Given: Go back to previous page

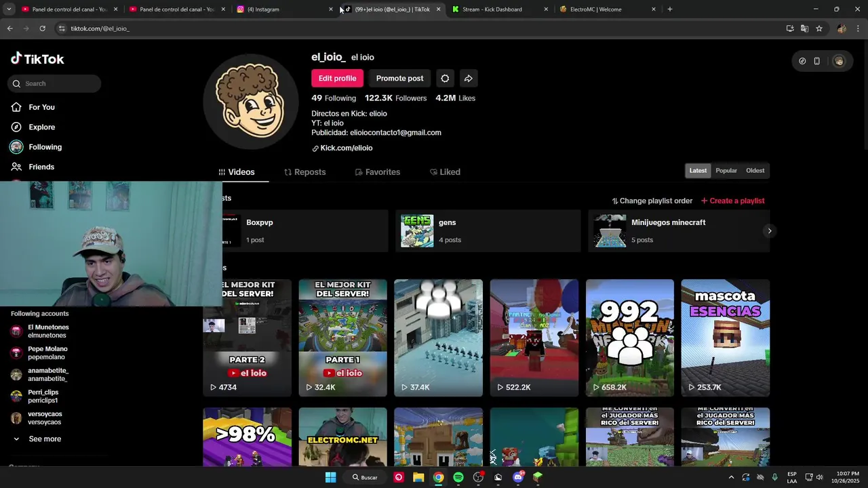Looking at the screenshot, I should pos(9,28).
